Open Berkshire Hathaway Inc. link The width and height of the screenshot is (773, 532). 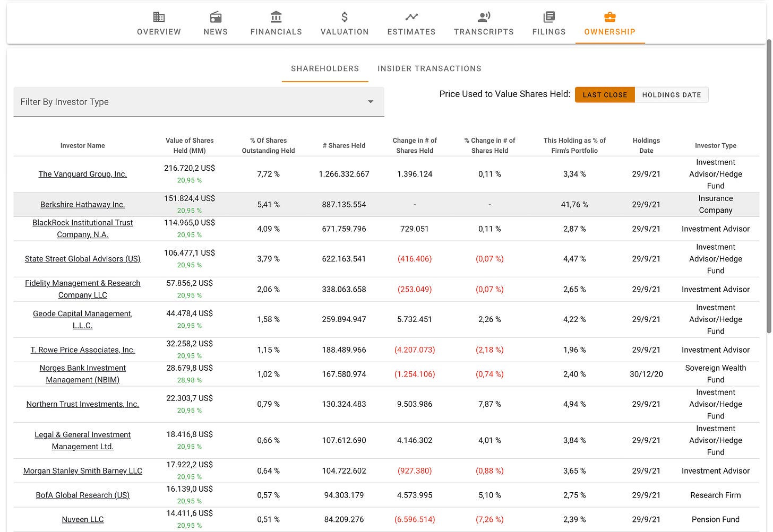[x=83, y=204]
